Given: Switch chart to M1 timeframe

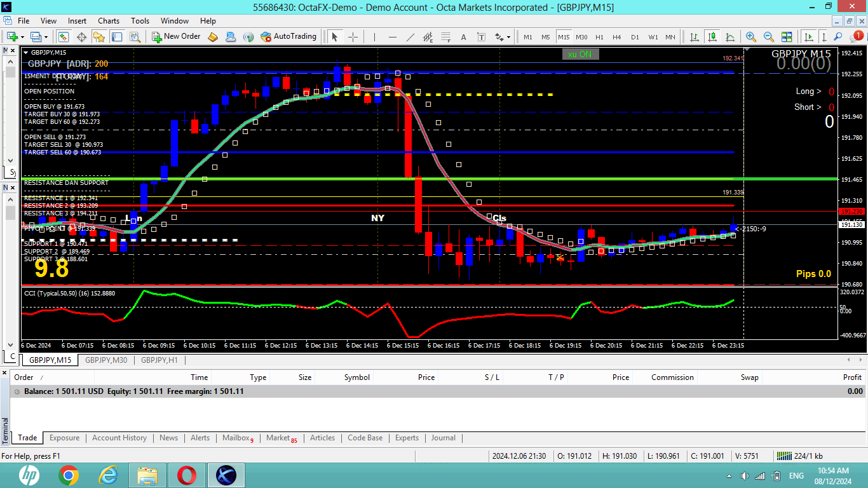Looking at the screenshot, I should pos(528,37).
